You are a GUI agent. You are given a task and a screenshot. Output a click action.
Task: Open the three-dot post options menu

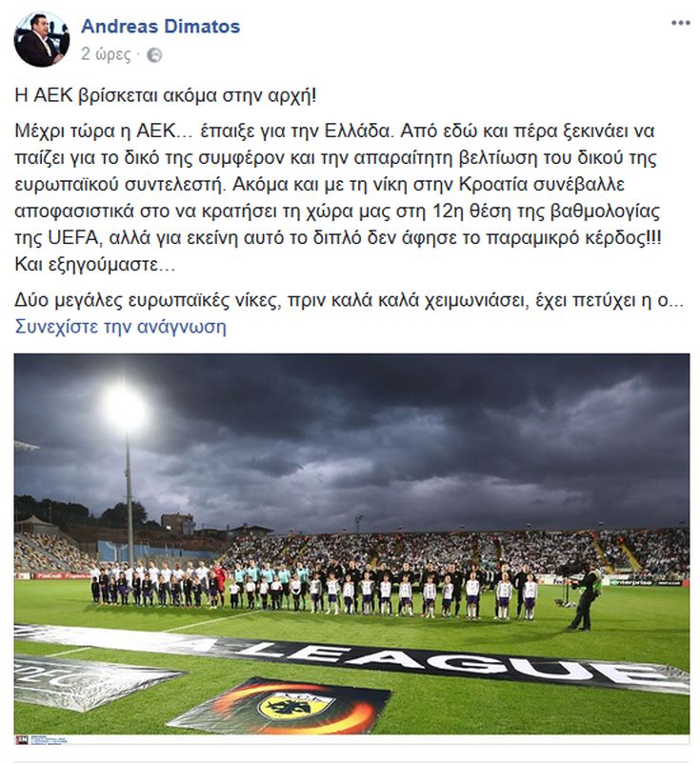click(681, 23)
